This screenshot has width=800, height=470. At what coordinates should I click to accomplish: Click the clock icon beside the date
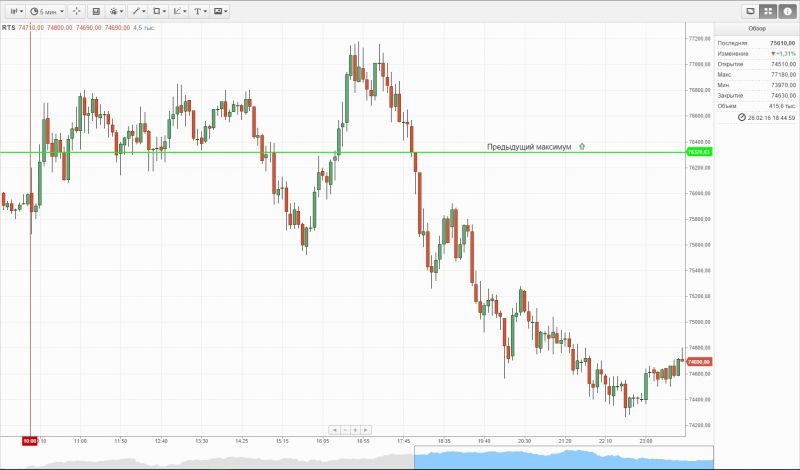[742, 117]
